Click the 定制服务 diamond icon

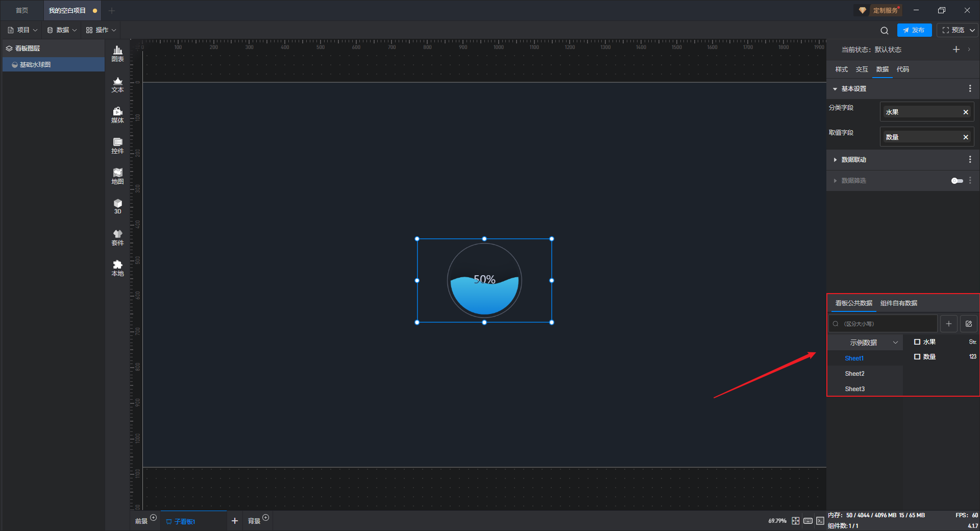point(863,10)
